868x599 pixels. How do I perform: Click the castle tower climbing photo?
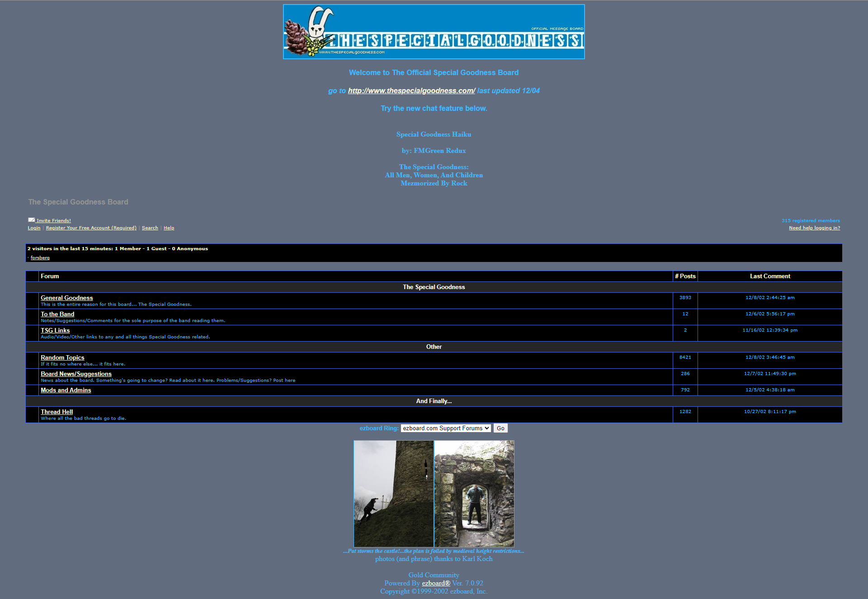pos(393,494)
